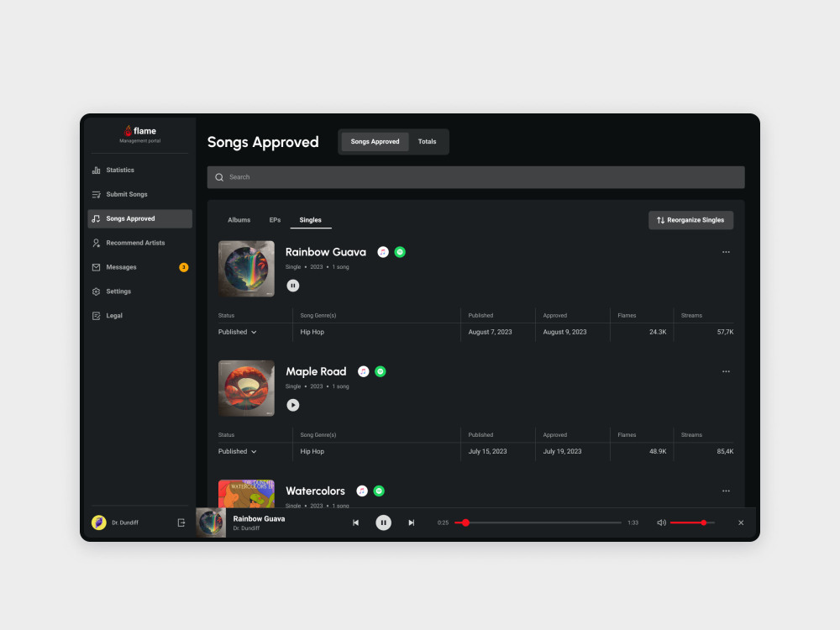Screen dimensions: 840x630
Task: Skip to previous track in player
Action: tap(355, 522)
